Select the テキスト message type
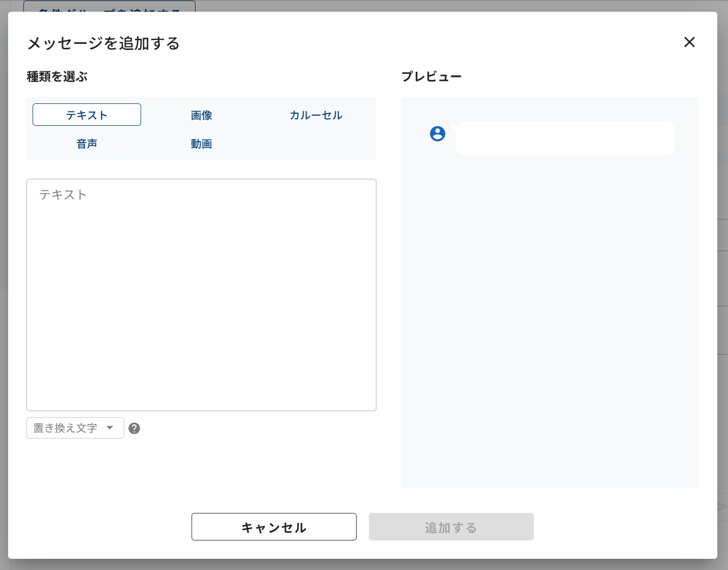This screenshot has width=728, height=570. click(x=87, y=115)
